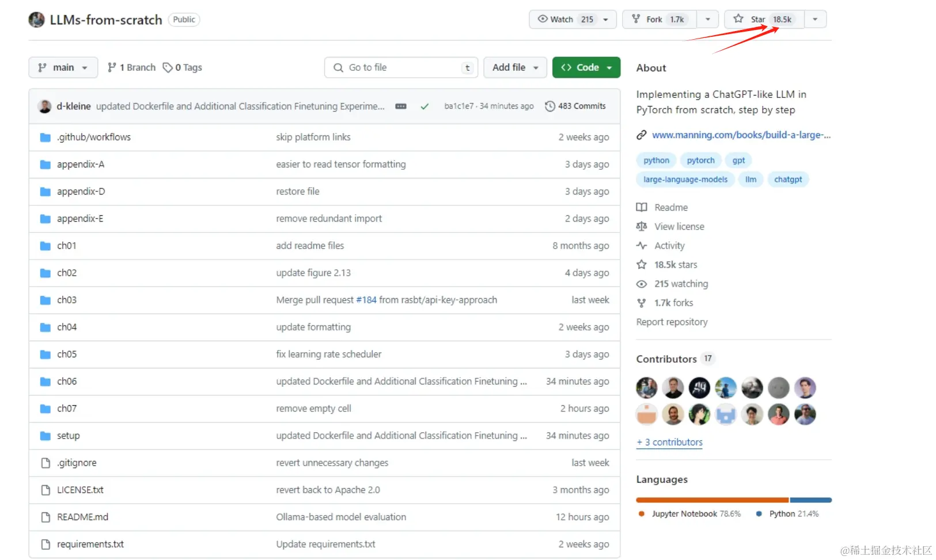Click the ch02 folder icon
936x560 pixels.
[46, 273]
